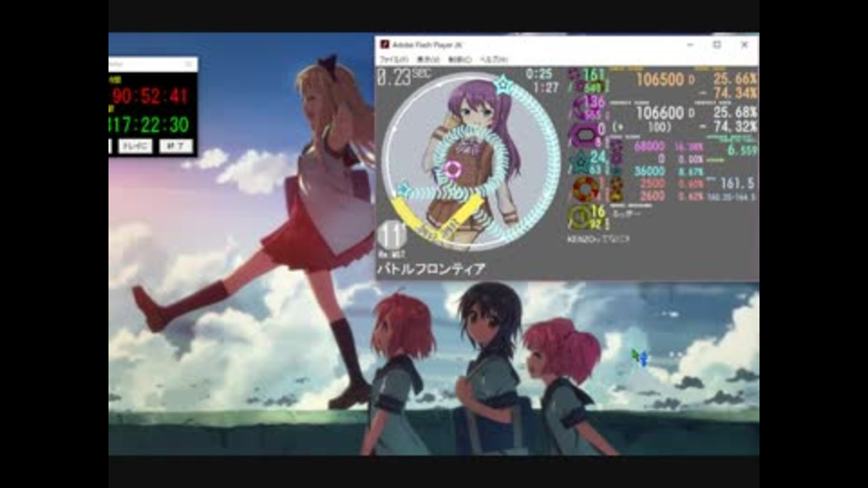This screenshot has height=488, width=868.
Task: Click the バトルフロンティア song title
Action: pos(431,269)
